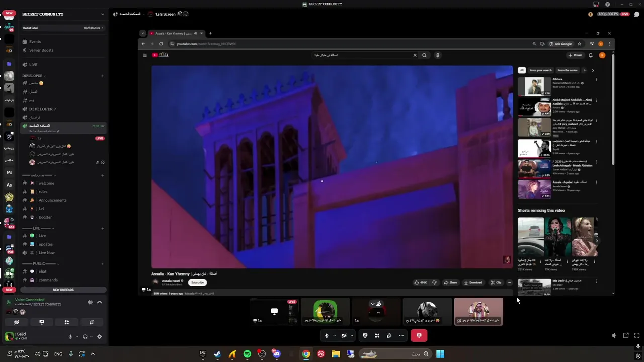Open the server with the 98 badge
Viewport: 644px width, 362px height.
(9, 26)
